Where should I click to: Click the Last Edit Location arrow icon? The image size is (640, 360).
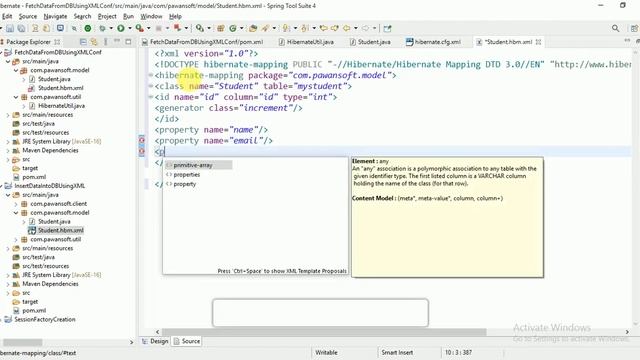coord(323,28)
